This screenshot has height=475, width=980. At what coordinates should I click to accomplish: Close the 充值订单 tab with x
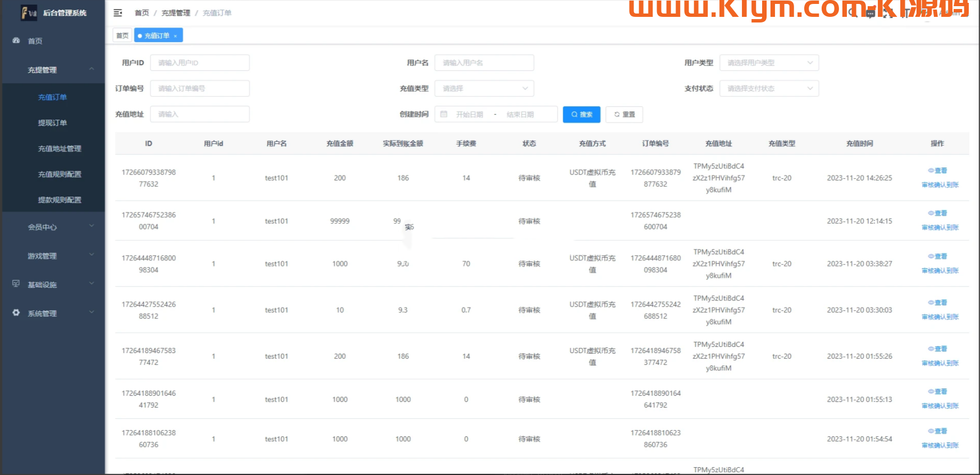tap(175, 36)
